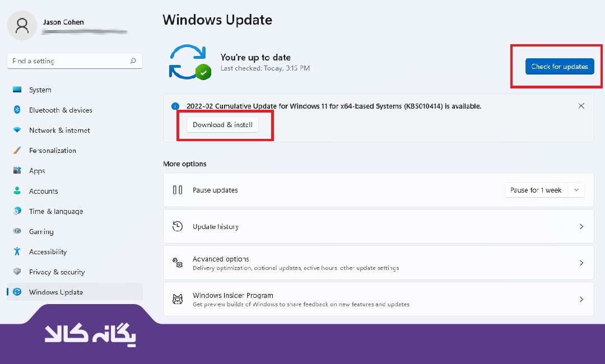Click the blue info icon beside cumulative update
The width and height of the screenshot is (605, 364).
[175, 106]
